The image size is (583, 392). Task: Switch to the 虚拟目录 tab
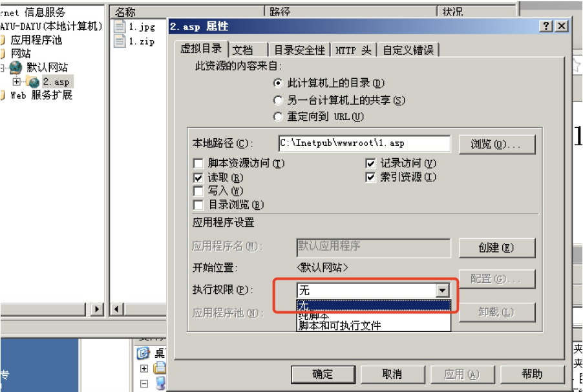tap(201, 48)
